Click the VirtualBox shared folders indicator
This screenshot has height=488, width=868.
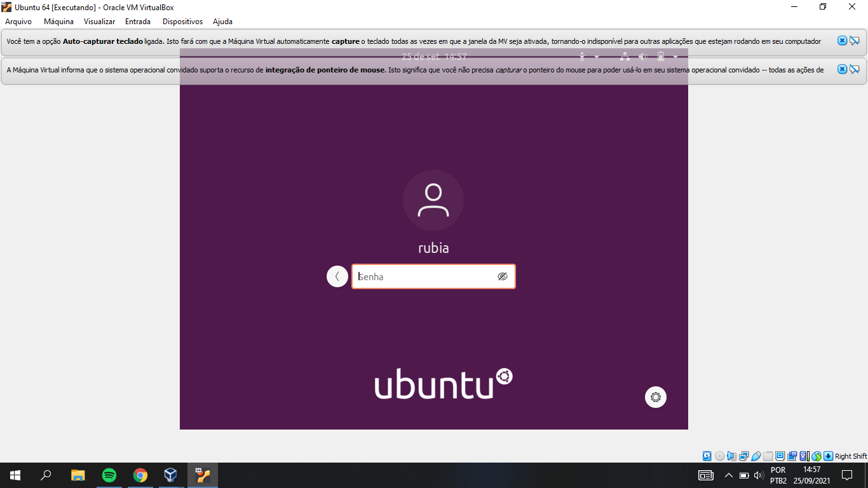(x=768, y=456)
